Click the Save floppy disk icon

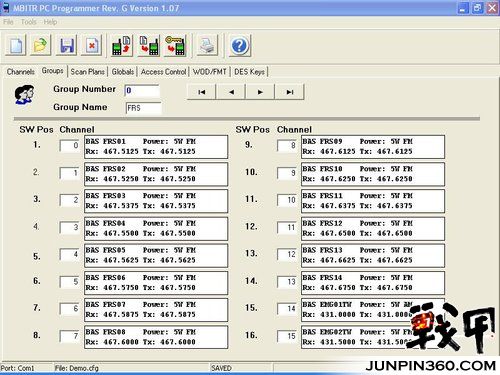(x=67, y=45)
